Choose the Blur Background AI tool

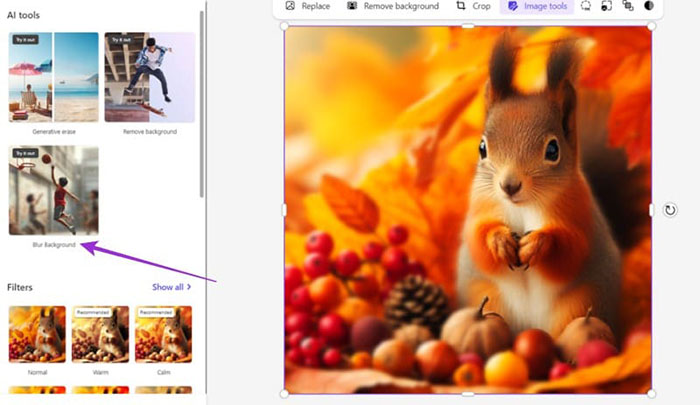[53, 190]
